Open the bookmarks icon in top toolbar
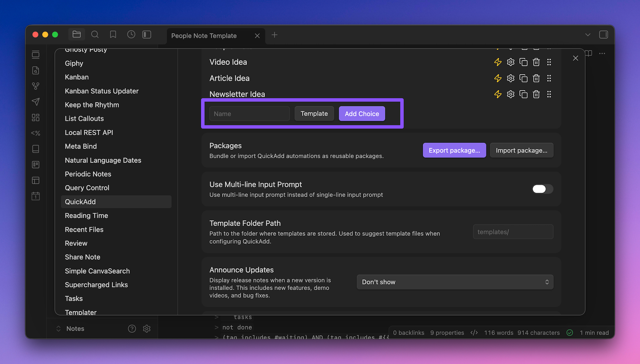Screen dimensions: 640x364 [113, 35]
